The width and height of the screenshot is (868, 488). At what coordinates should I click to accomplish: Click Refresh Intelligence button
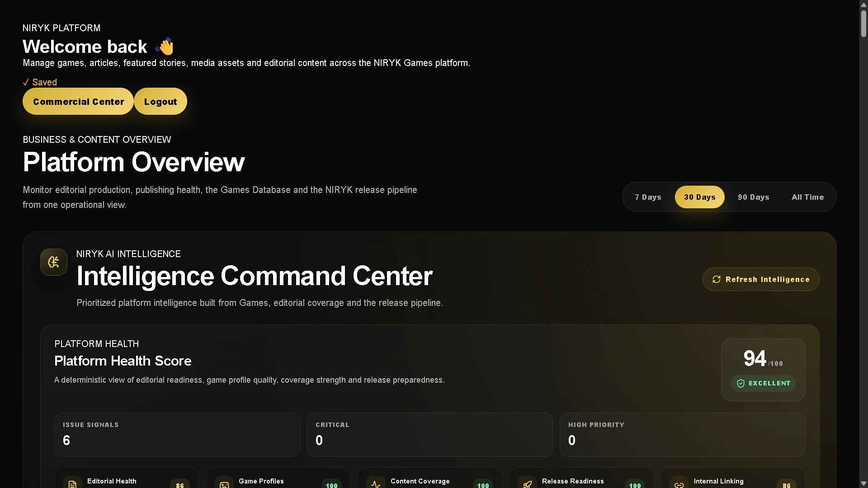[x=761, y=279]
